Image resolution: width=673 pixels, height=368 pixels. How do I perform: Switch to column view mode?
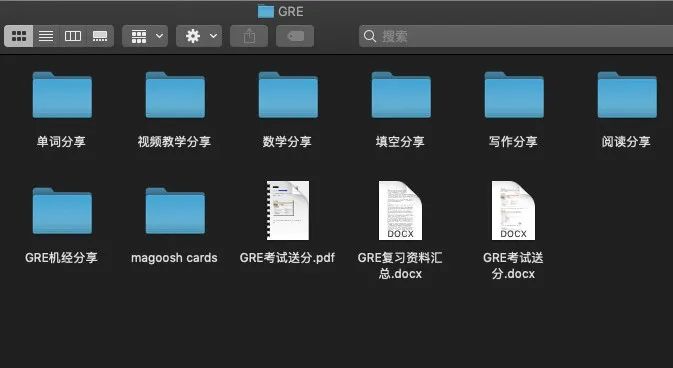click(73, 36)
